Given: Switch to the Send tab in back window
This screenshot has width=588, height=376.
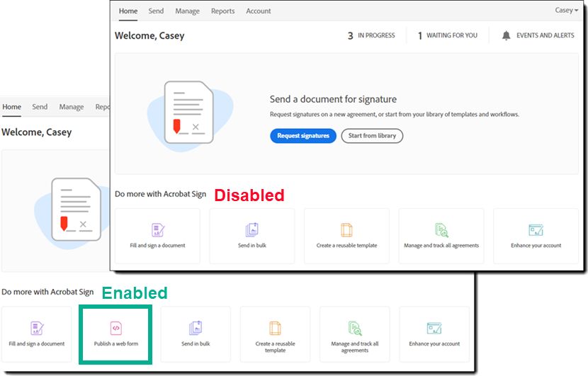Looking at the screenshot, I should [x=40, y=107].
